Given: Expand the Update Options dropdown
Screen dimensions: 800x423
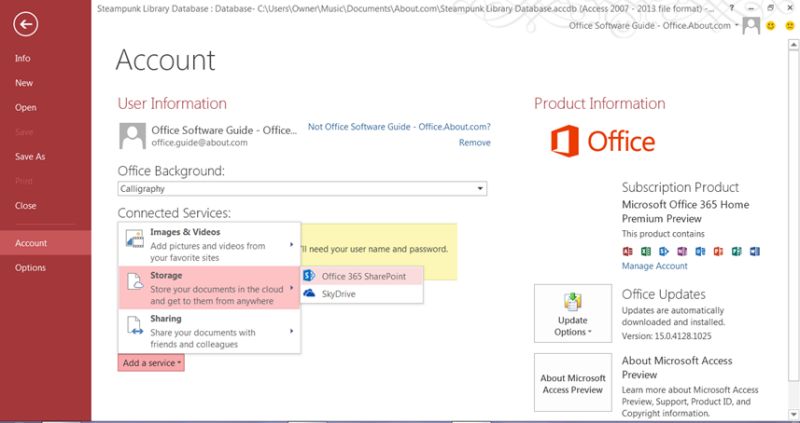Looking at the screenshot, I should pos(572,313).
